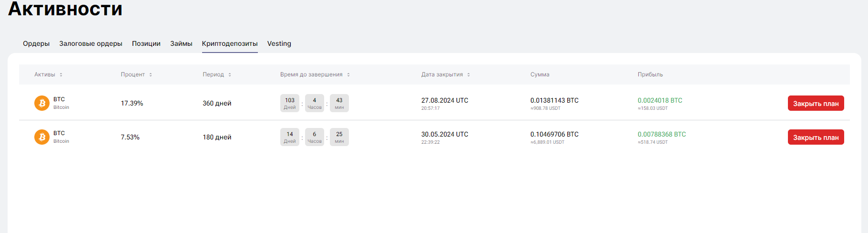Select the Займы tab
The height and width of the screenshot is (233, 868).
click(x=181, y=43)
